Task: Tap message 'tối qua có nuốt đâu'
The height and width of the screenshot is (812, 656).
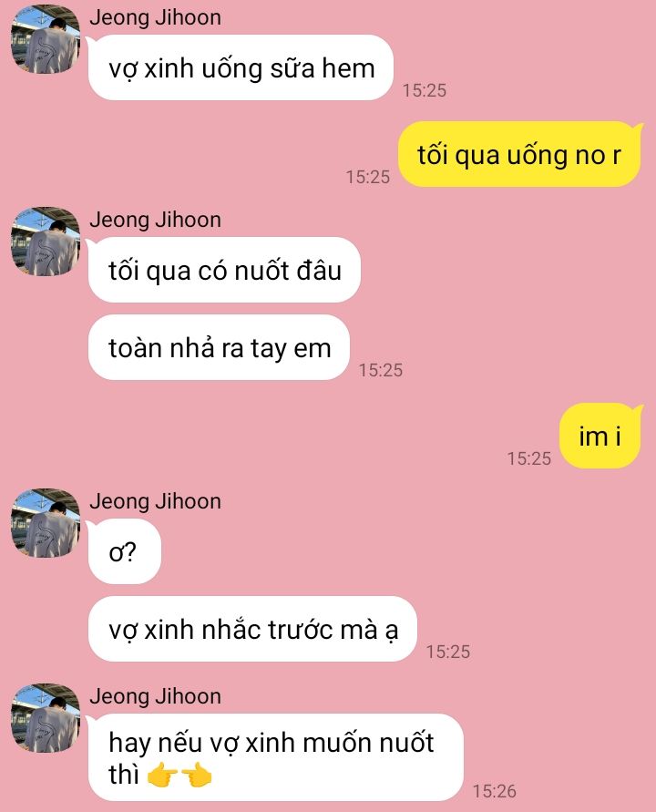Action: 224,270
